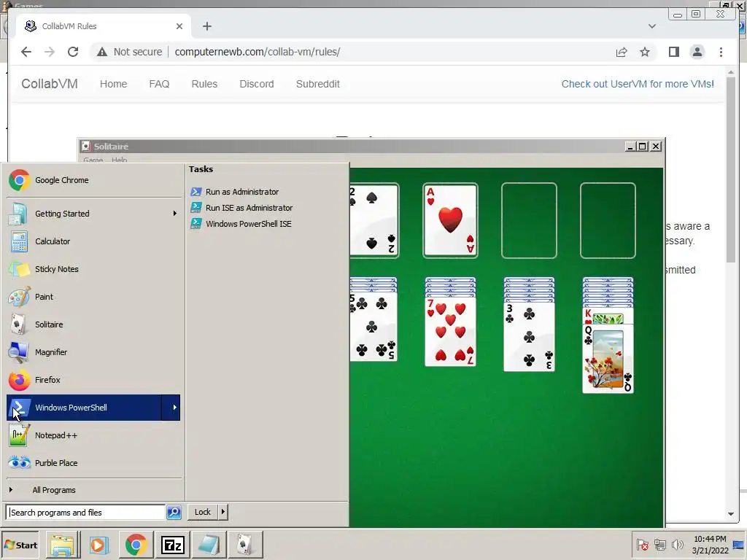Click Action Center flag in tray
747x560 pixels.
[x=642, y=545]
